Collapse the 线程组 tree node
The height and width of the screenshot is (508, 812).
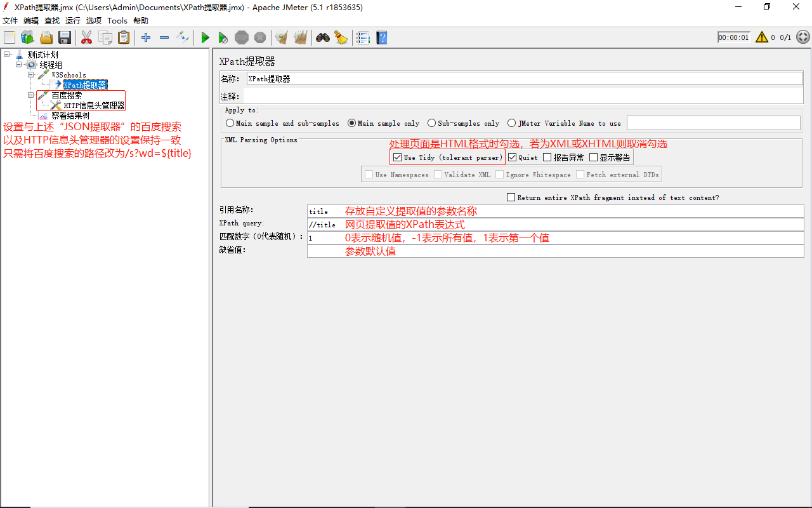click(x=19, y=65)
